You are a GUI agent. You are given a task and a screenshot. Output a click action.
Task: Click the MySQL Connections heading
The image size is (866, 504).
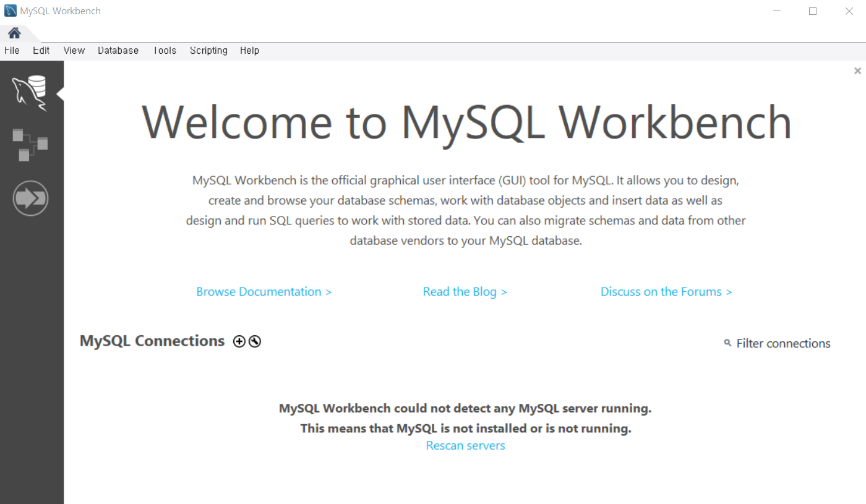pyautogui.click(x=152, y=341)
